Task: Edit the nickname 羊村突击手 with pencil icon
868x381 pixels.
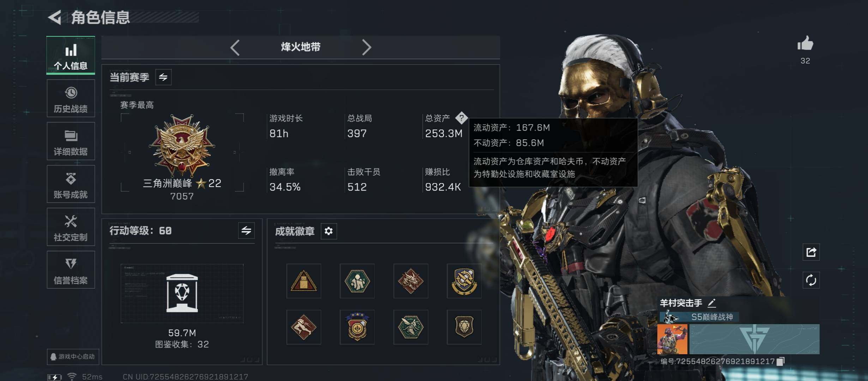Action: 712,303
